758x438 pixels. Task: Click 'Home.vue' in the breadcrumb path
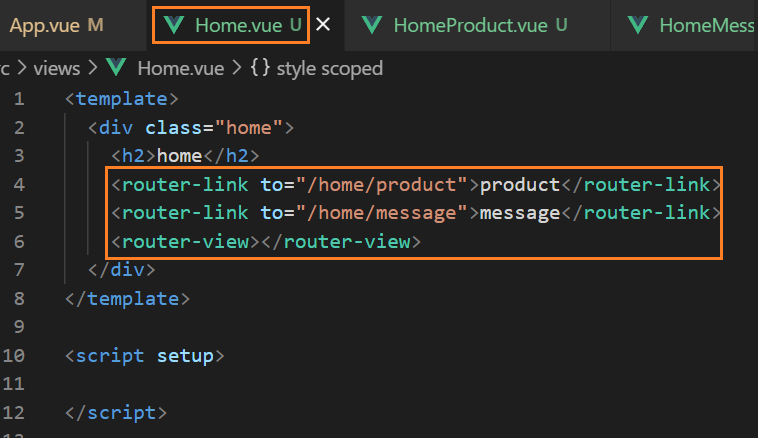click(x=181, y=69)
